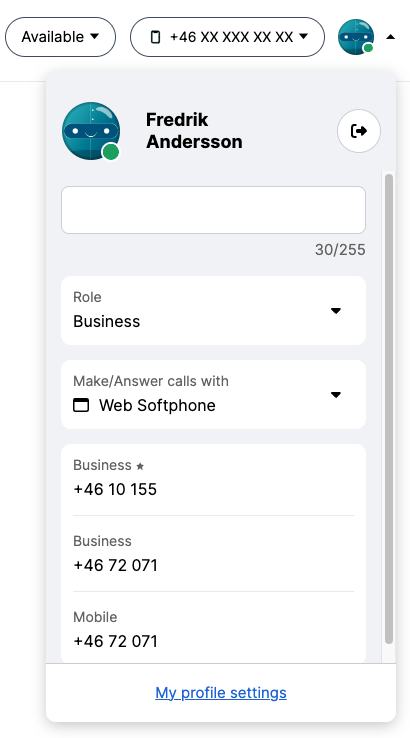
Task: Click the logout arrow icon button
Action: (359, 131)
